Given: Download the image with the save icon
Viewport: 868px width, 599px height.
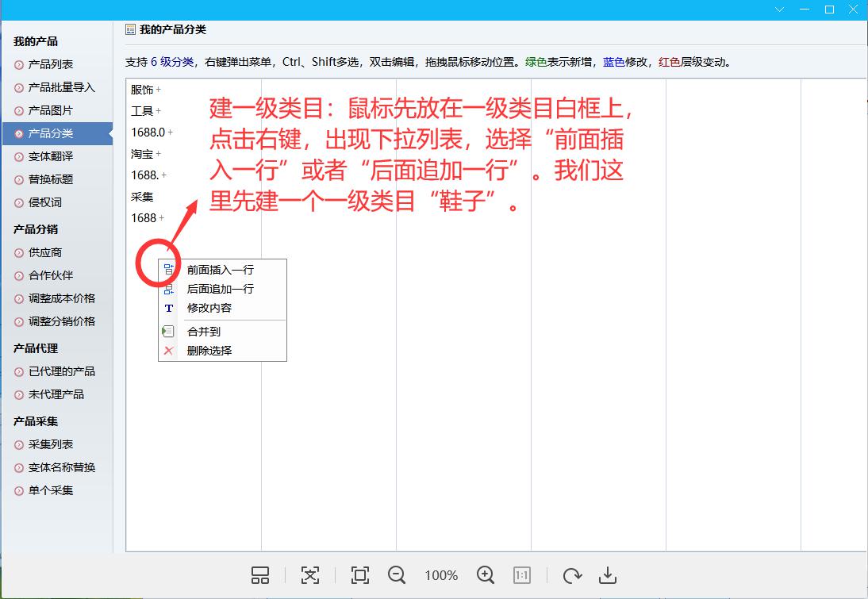Looking at the screenshot, I should pyautogui.click(x=607, y=575).
